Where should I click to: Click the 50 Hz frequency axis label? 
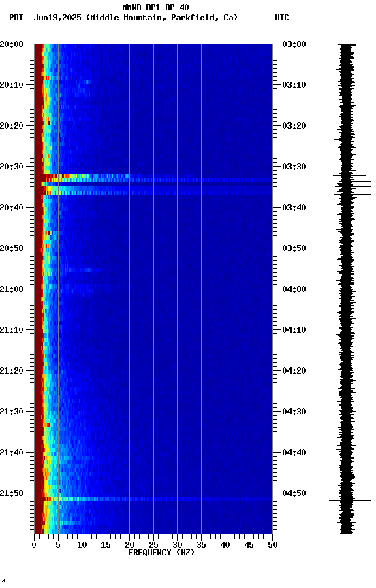point(272,545)
